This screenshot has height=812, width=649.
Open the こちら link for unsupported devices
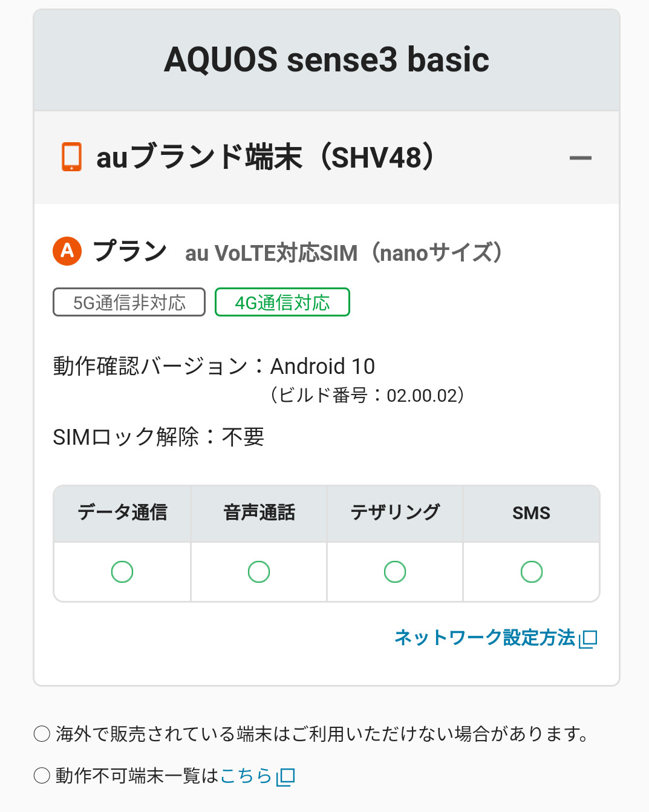pos(246,776)
